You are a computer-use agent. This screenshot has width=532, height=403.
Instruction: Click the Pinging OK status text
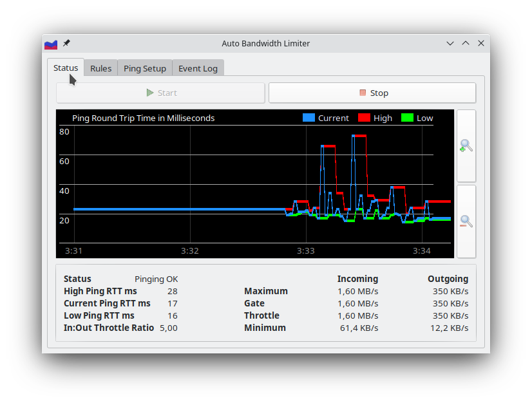click(x=157, y=279)
